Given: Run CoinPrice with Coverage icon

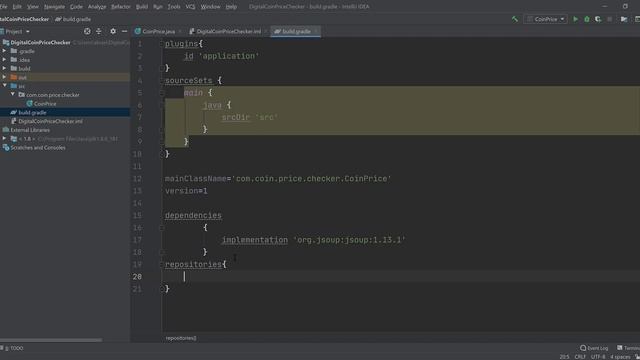Looking at the screenshot, I should coord(598,19).
